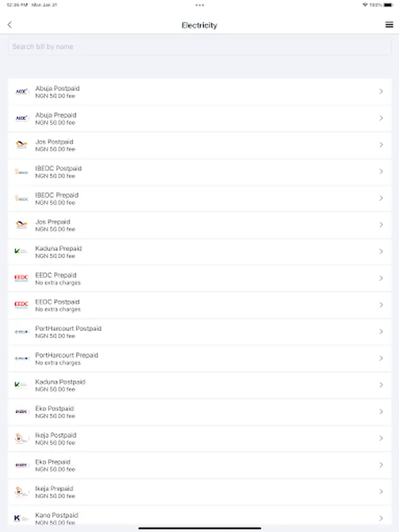The width and height of the screenshot is (399, 532).
Task: Click the red EEDC Prepaid logo
Action: 22,278
